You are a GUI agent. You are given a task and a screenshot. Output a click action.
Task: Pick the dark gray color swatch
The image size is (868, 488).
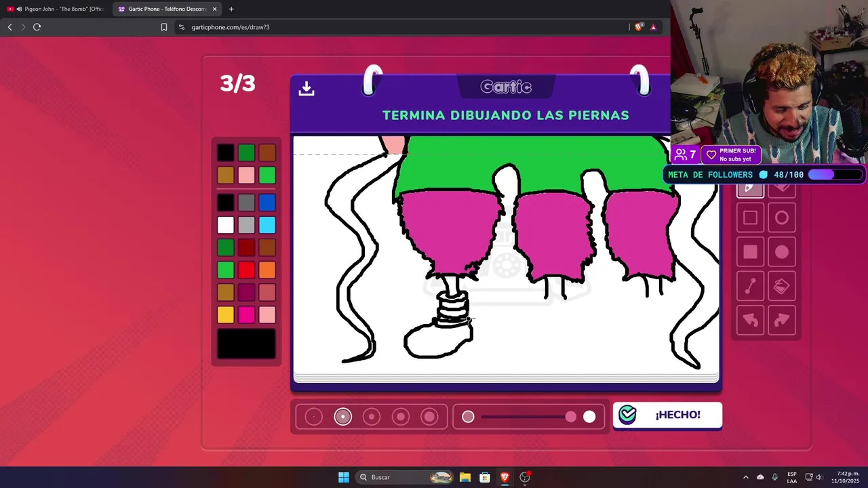(x=246, y=203)
